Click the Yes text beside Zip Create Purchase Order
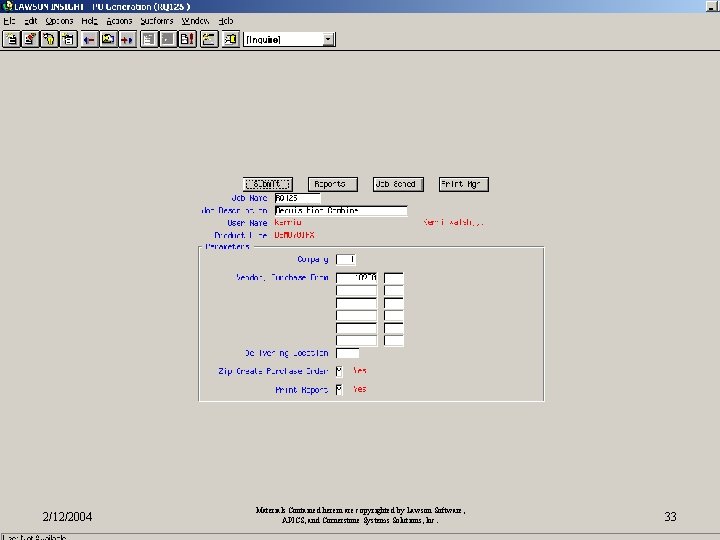The image size is (720, 540). 360,371
